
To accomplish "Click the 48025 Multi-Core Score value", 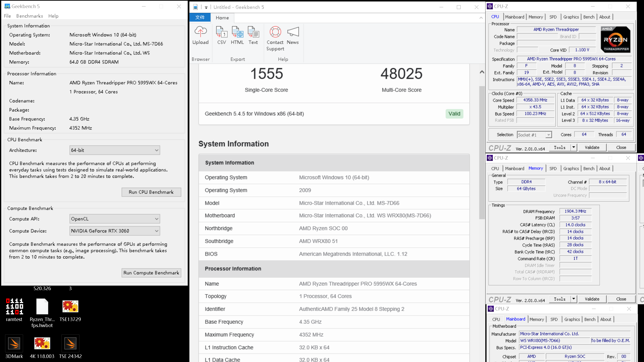I will (x=401, y=74).
